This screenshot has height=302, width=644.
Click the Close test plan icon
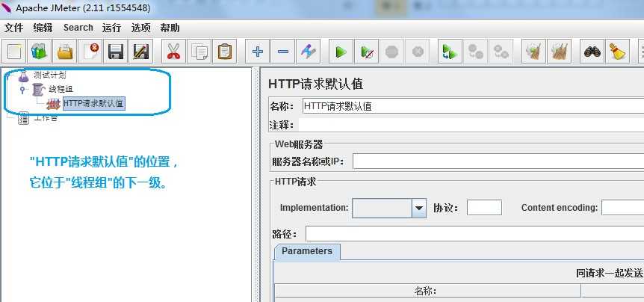pos(90,52)
